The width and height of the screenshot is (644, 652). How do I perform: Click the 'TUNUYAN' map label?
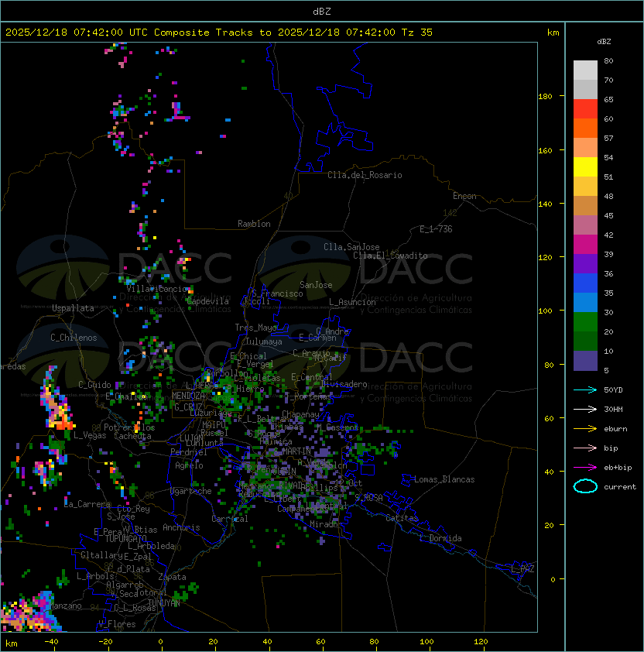pyautogui.click(x=164, y=603)
